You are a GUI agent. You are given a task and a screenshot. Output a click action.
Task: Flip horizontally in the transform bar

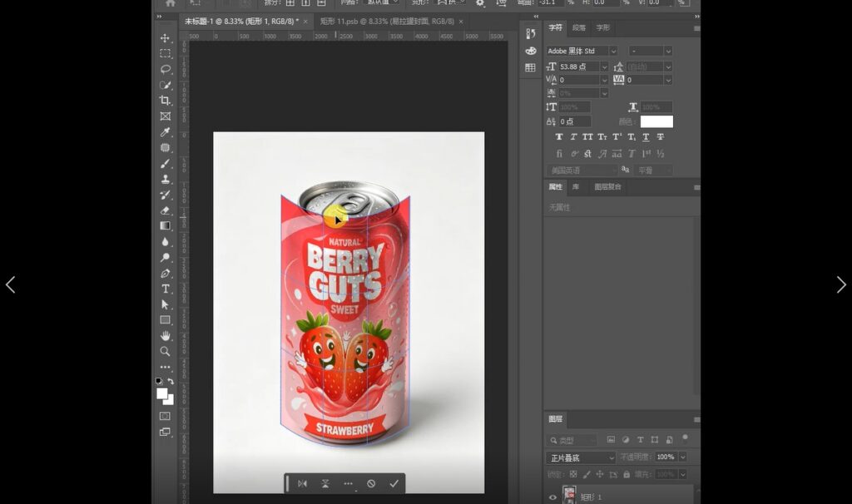[x=303, y=483]
